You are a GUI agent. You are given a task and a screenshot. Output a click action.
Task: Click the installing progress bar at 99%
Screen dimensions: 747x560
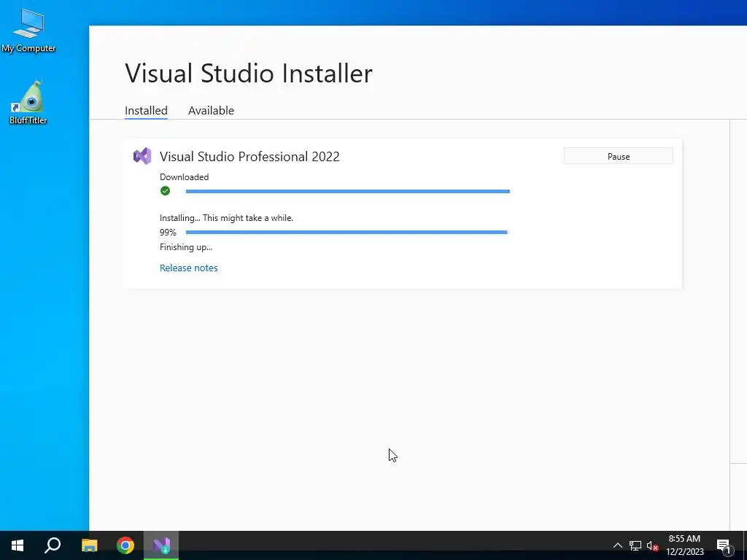(348, 233)
